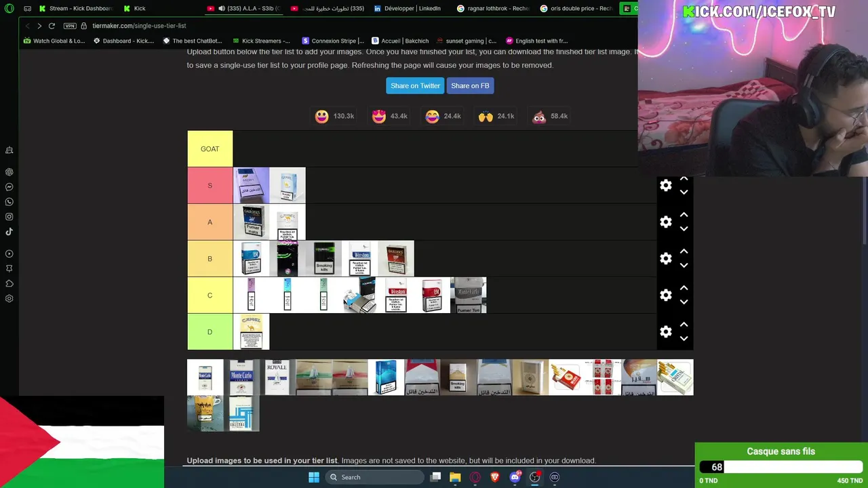The image size is (868, 488).
Task: Open English test with fr... bookmark
Action: pyautogui.click(x=536, y=41)
